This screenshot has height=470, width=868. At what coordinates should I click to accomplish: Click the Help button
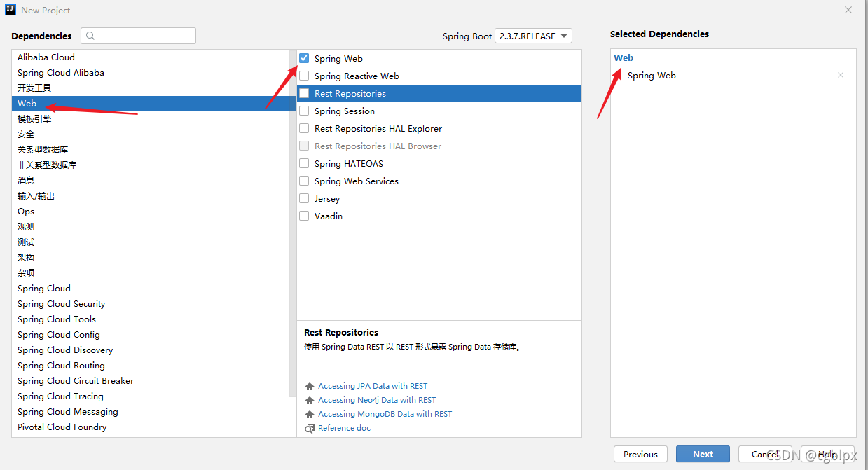(x=827, y=454)
